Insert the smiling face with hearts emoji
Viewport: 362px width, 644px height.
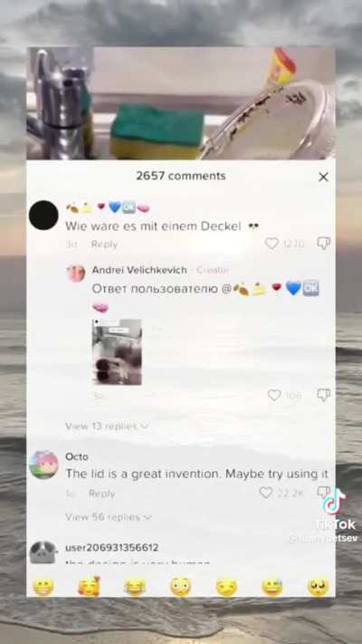tap(89, 587)
